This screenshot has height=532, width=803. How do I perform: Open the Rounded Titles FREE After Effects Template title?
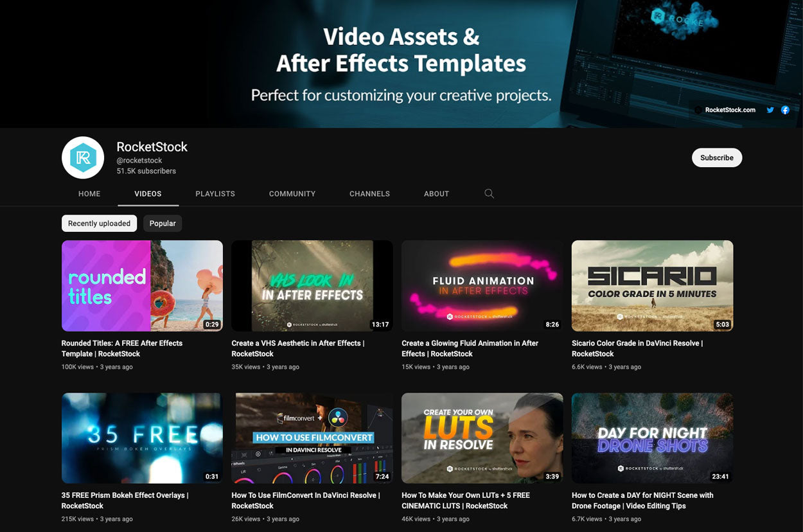click(122, 348)
